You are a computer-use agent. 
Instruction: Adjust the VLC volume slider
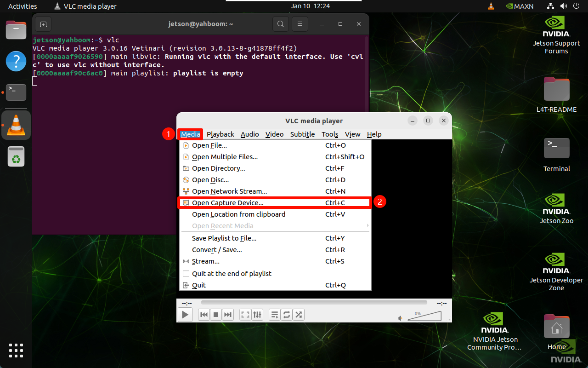pos(424,316)
